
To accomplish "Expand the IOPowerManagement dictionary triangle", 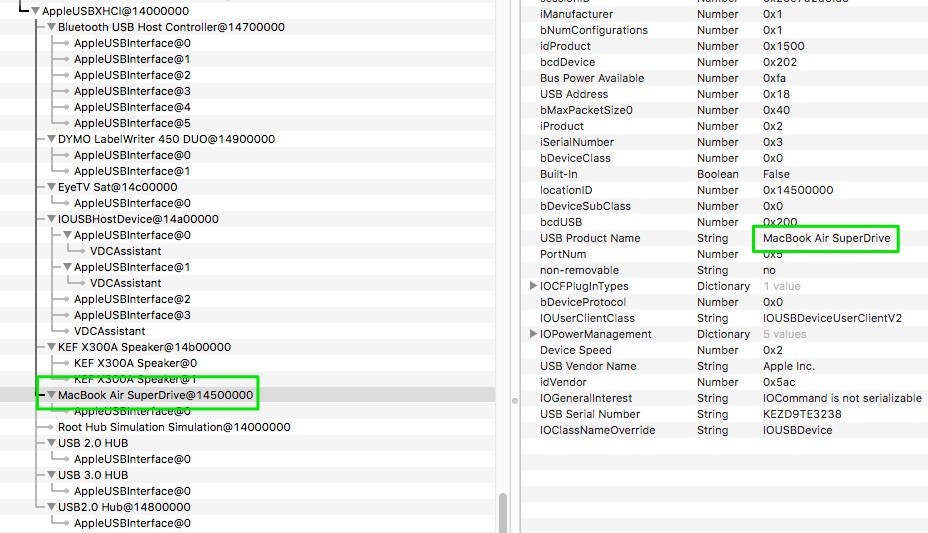I will point(533,334).
